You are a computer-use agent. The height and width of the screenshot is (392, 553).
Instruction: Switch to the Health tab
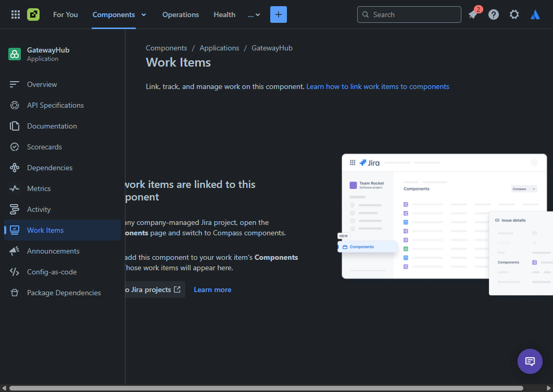224,14
